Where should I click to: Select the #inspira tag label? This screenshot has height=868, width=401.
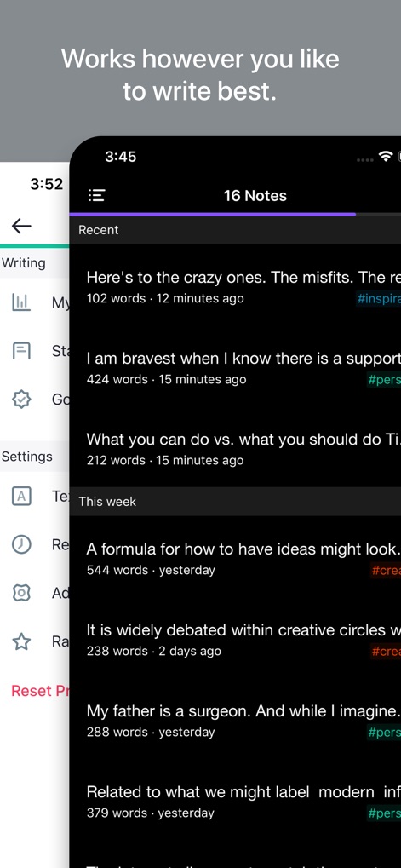[378, 299]
